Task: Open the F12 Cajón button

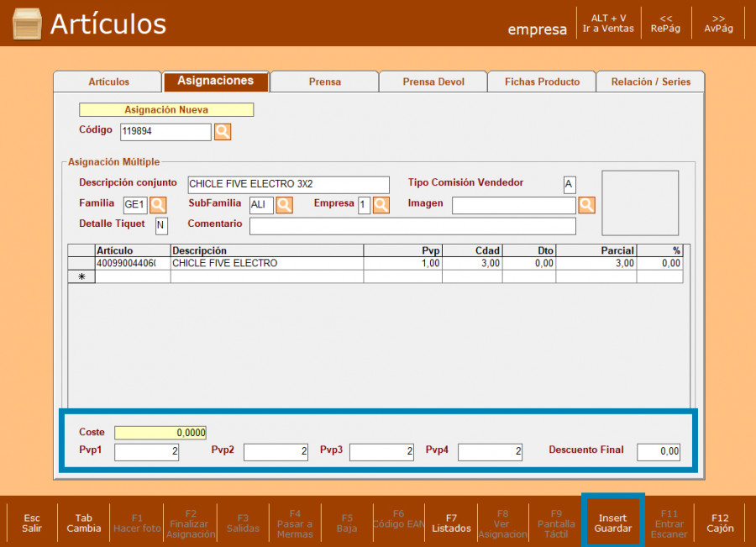Action: pos(720,523)
